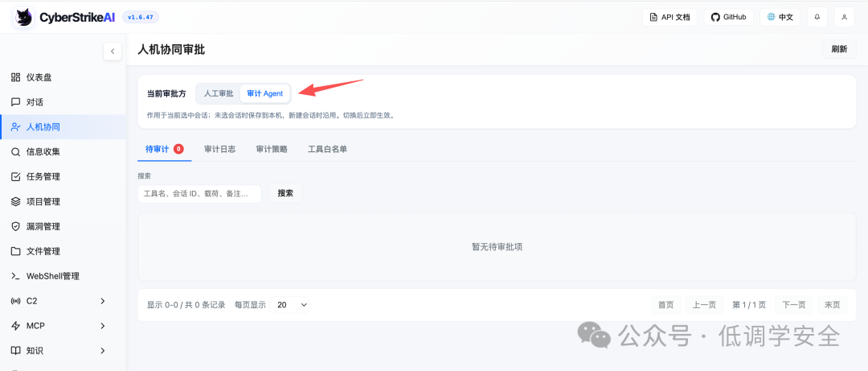Go to 下一页 next page

click(794, 304)
